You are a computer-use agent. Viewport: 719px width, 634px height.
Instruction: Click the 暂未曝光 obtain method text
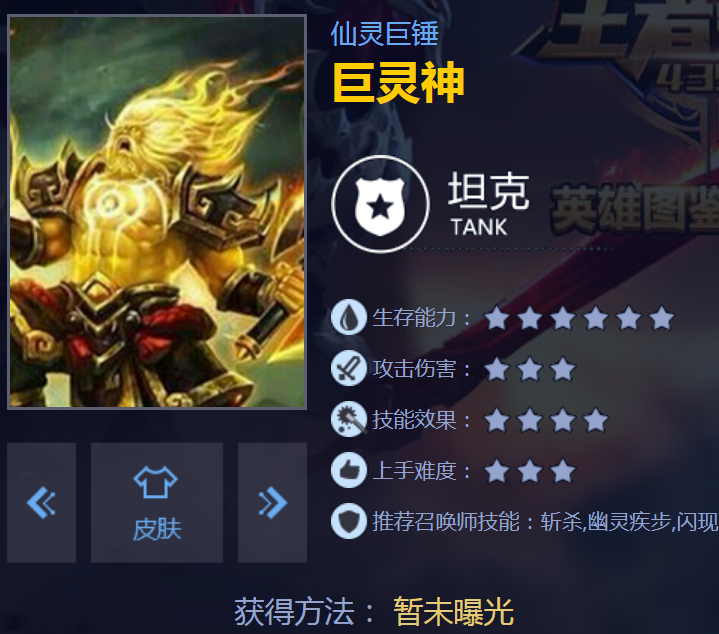pyautogui.click(x=454, y=612)
